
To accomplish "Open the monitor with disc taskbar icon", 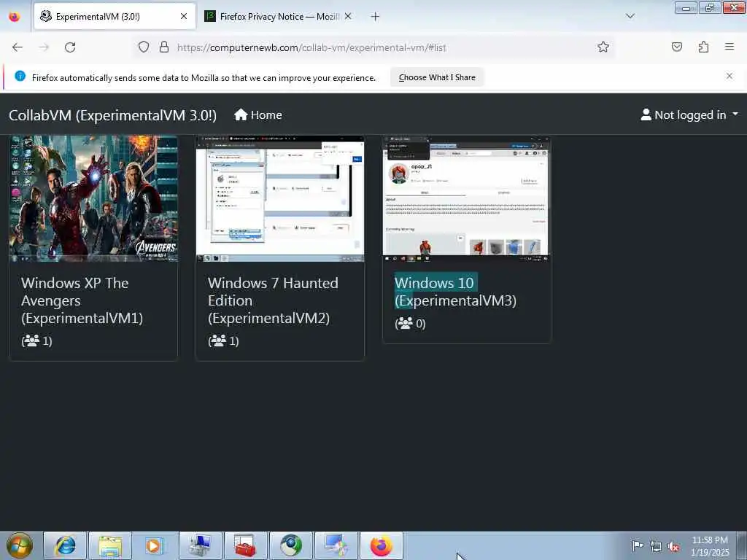I will click(336, 545).
